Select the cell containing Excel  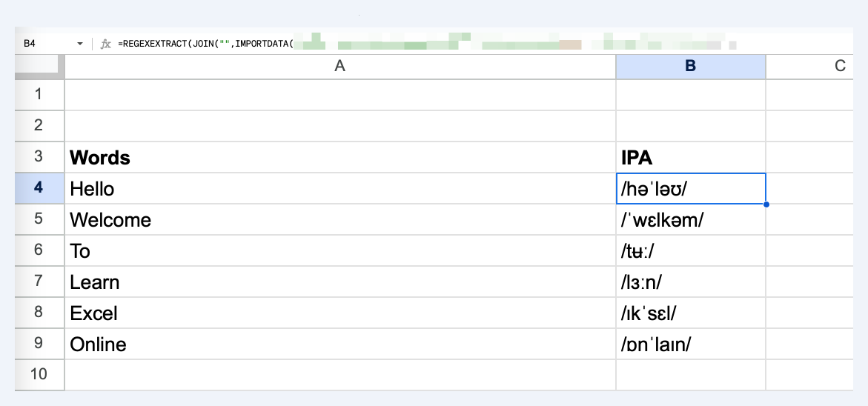point(340,313)
